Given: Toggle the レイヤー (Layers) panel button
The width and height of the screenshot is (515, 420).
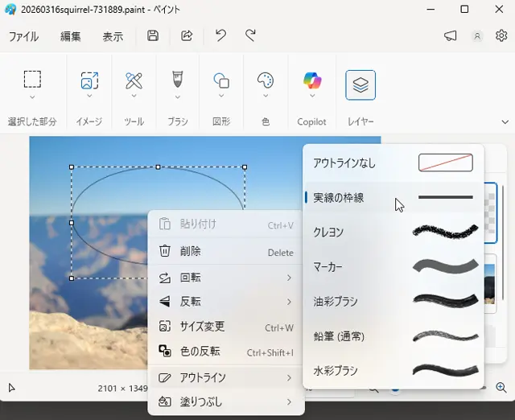Looking at the screenshot, I should coord(360,85).
